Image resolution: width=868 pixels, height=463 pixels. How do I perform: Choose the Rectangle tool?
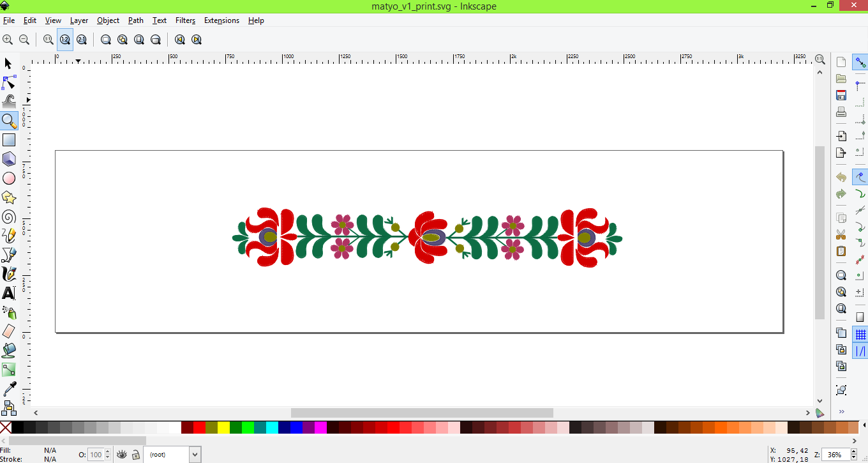9,140
